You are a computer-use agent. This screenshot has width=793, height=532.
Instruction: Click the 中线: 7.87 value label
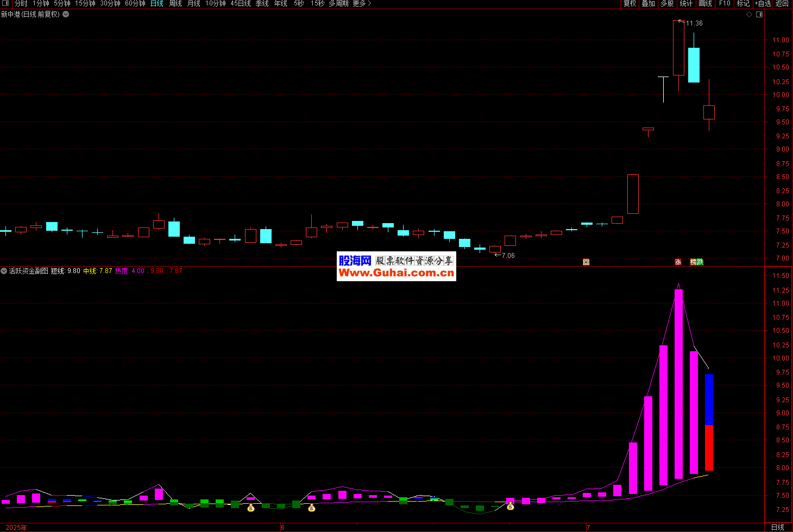point(98,271)
